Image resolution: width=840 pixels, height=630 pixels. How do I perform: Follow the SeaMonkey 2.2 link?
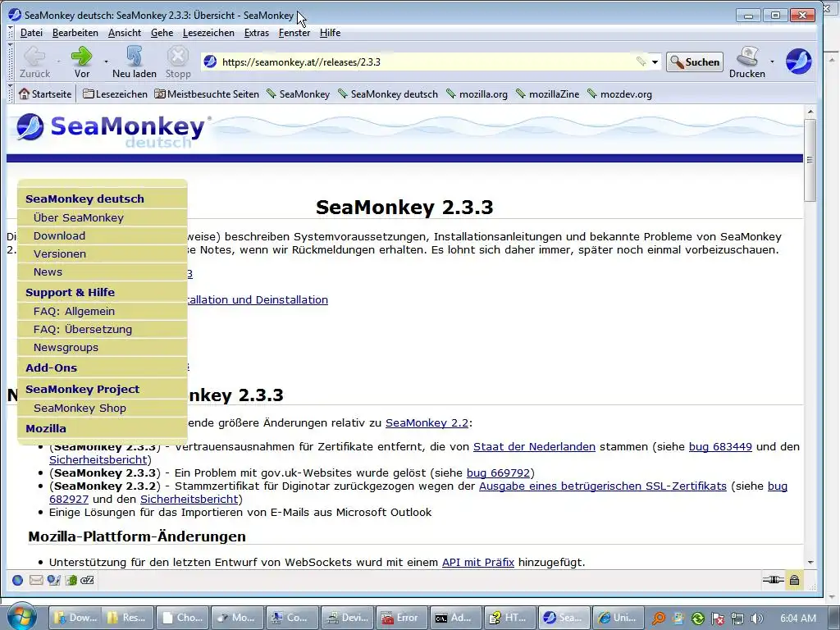427,422
